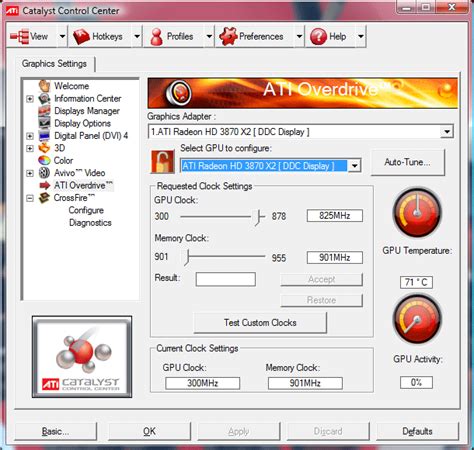Click the grayed-out Discard button
Screen dimensions: 474x450
point(328,432)
